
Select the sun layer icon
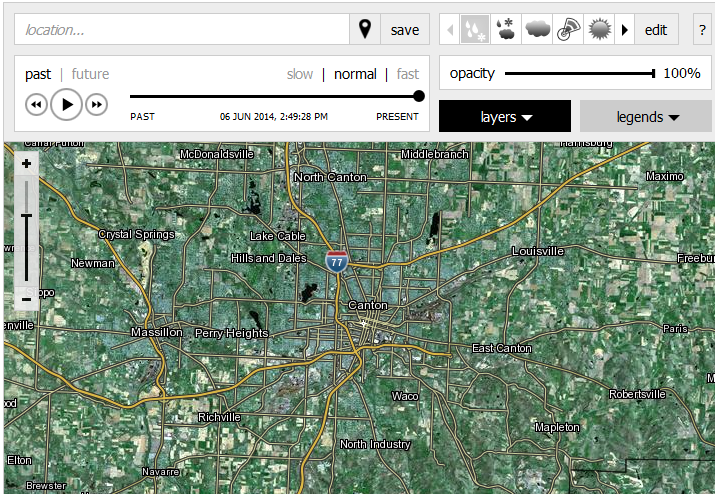coord(599,30)
